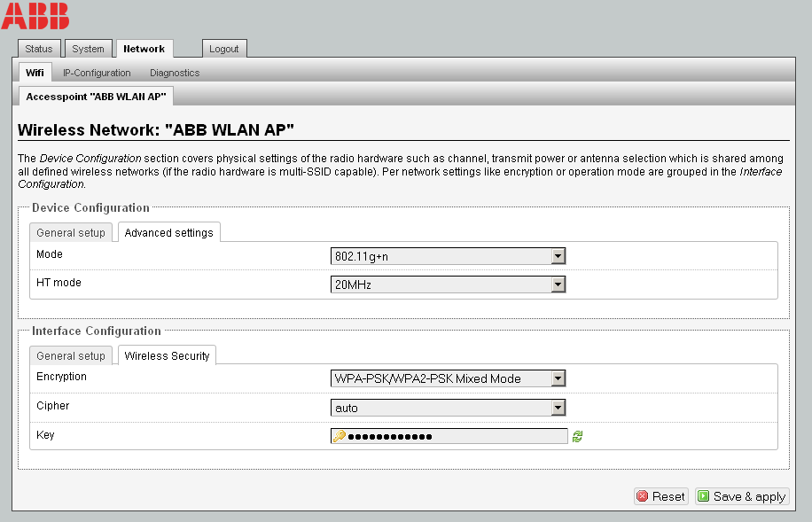Viewport: 812px width, 522px height.
Task: Open Diagnostics sub-tab
Action: [175, 73]
